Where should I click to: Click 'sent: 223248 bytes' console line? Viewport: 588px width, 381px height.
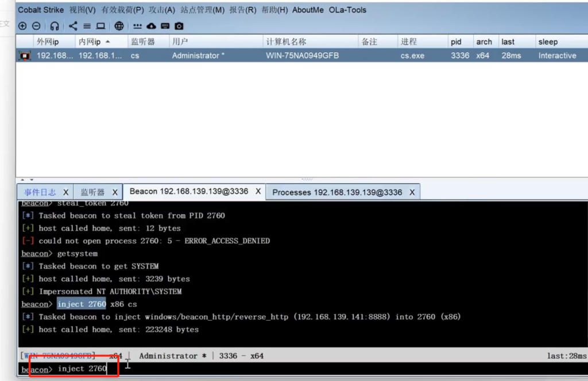tap(110, 330)
